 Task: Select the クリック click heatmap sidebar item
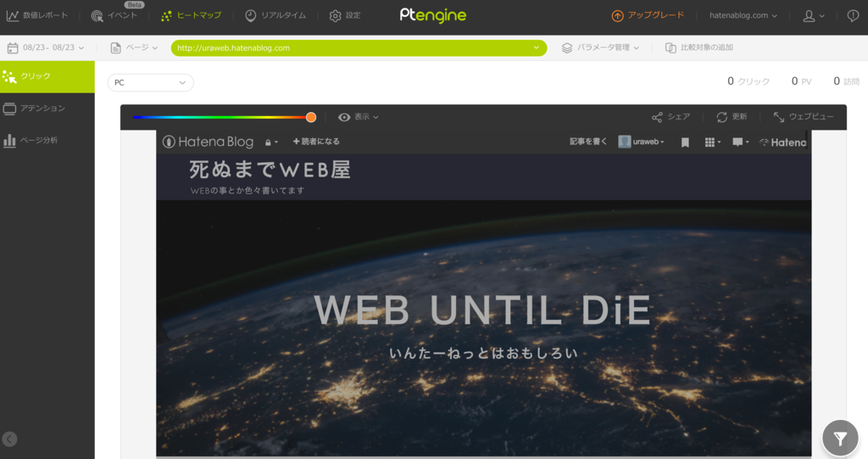coord(47,76)
